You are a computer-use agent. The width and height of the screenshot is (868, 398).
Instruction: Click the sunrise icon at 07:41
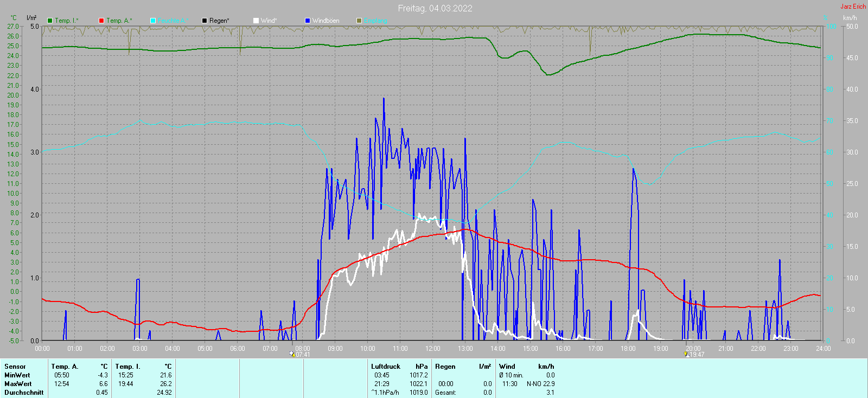[x=292, y=354]
